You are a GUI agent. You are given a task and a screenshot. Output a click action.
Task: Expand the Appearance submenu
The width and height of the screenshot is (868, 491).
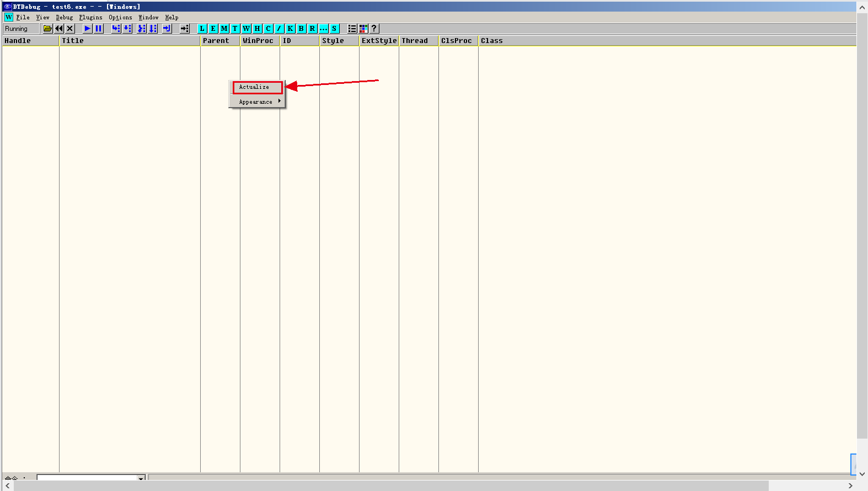click(x=258, y=102)
